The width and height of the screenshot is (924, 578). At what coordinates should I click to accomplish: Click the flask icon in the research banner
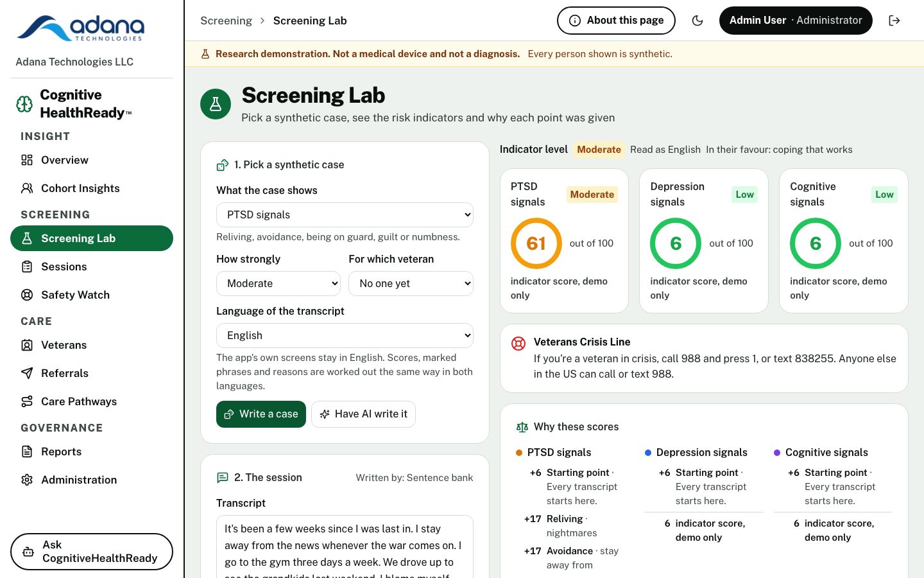(x=205, y=54)
